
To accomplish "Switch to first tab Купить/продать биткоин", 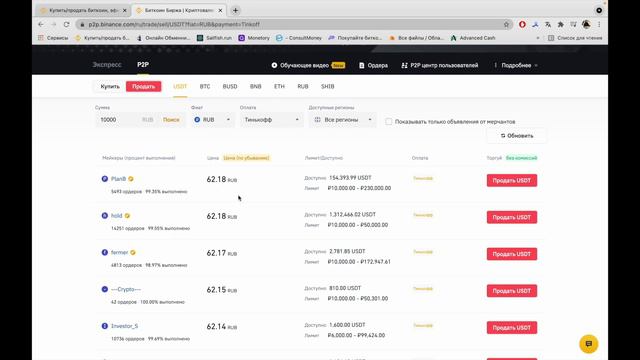I will point(83,10).
